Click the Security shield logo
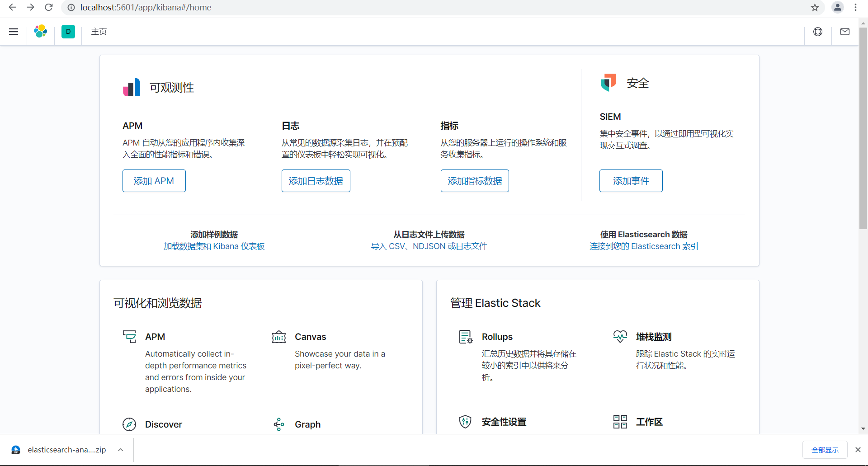This screenshot has width=868, height=466. tap(609, 83)
